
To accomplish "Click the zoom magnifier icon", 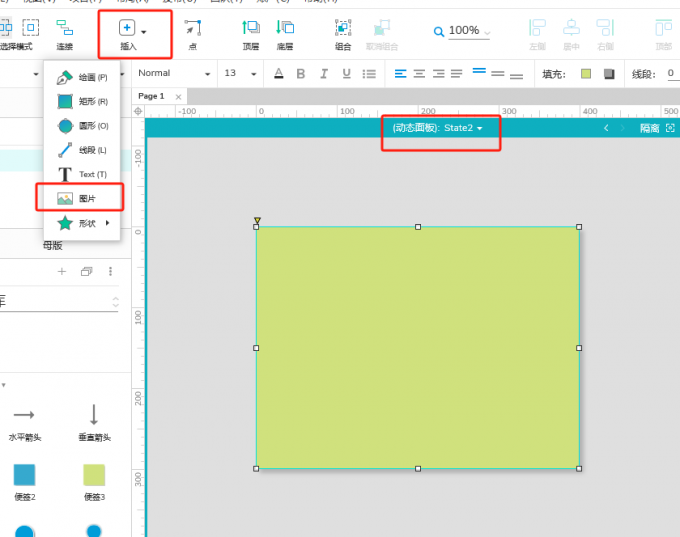I will click(438, 32).
